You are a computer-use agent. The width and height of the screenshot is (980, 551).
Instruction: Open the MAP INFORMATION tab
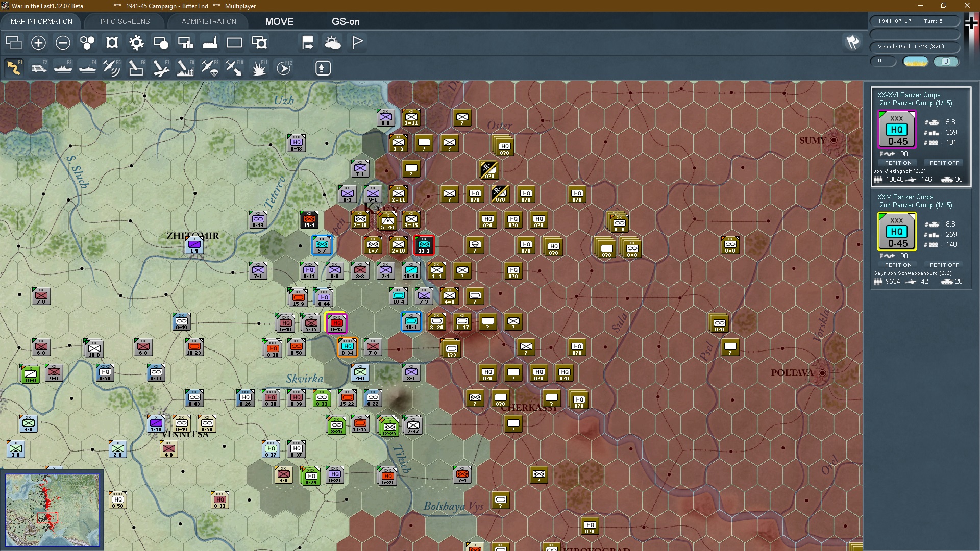tap(41, 21)
